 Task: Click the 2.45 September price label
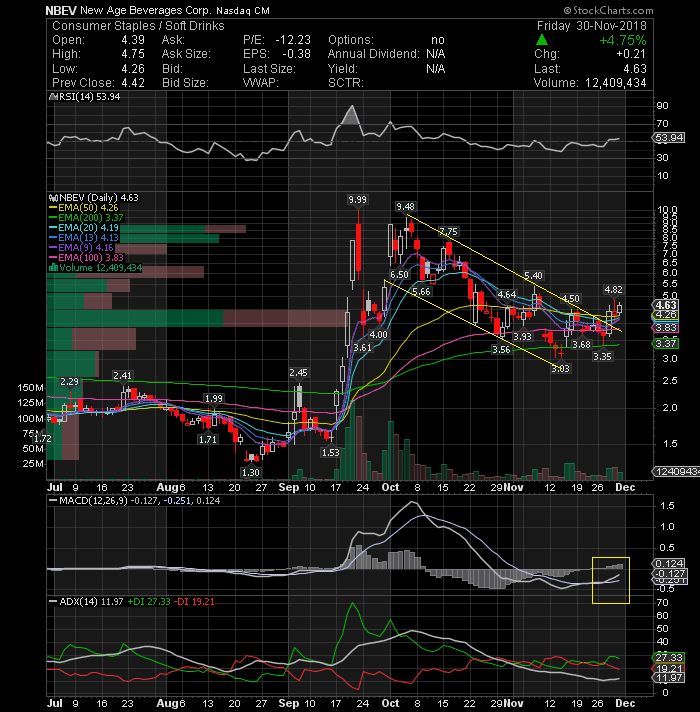[x=298, y=373]
